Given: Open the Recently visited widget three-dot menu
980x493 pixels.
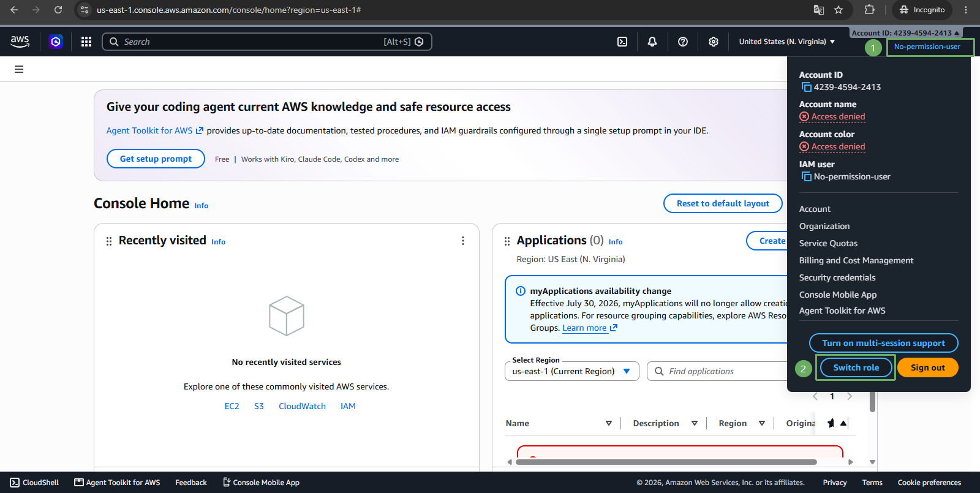Looking at the screenshot, I should tap(463, 241).
